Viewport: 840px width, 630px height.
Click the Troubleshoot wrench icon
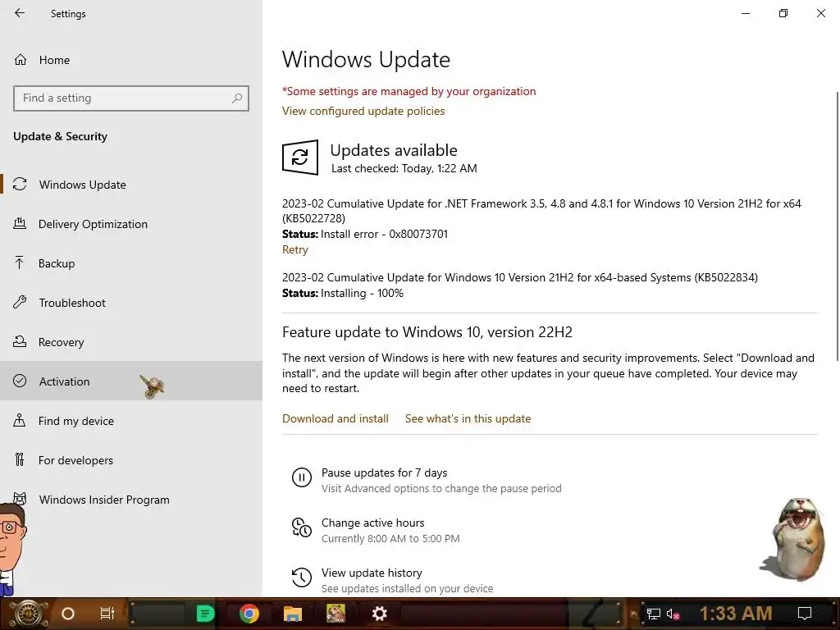click(20, 302)
